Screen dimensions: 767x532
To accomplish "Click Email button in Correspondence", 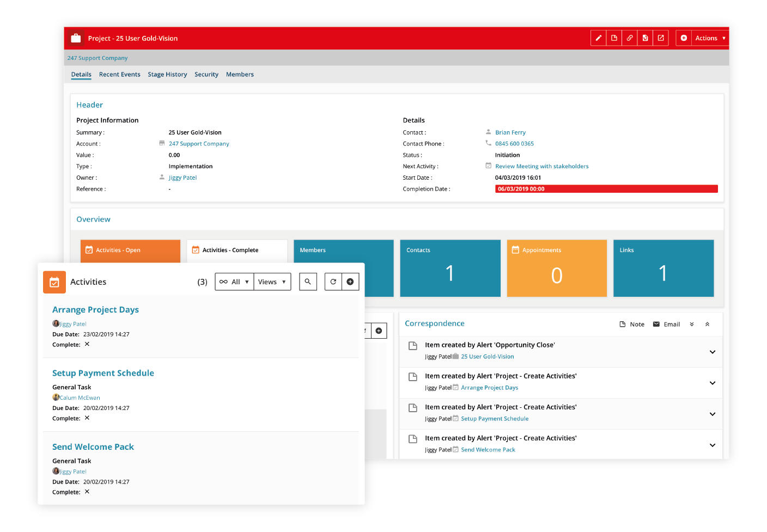I will tap(666, 325).
